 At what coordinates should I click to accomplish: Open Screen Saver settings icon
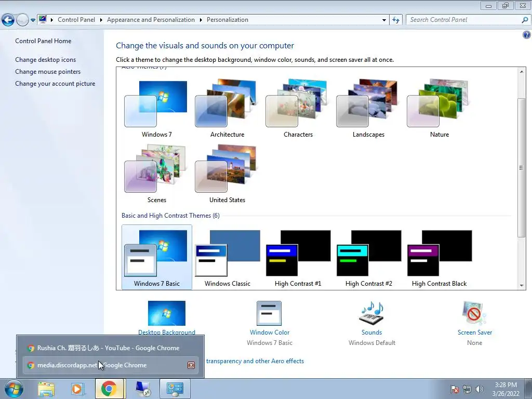[474, 313]
